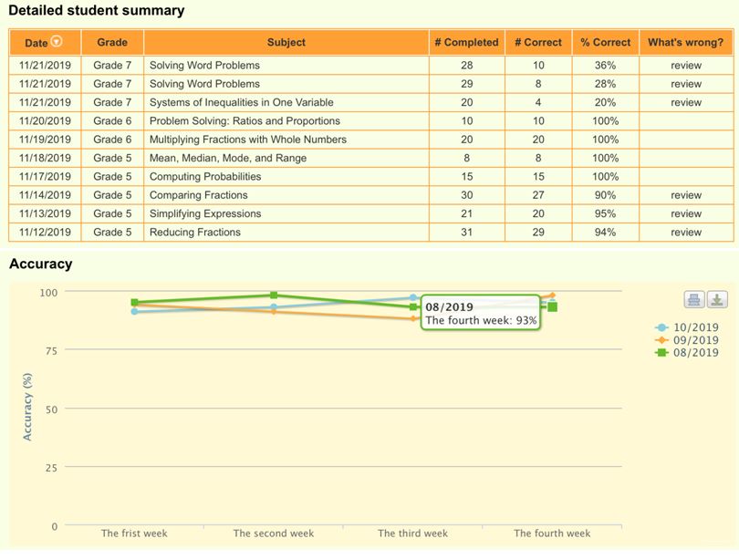Click the 11/19/2019 date cell
The image size is (739, 560).
(45, 140)
